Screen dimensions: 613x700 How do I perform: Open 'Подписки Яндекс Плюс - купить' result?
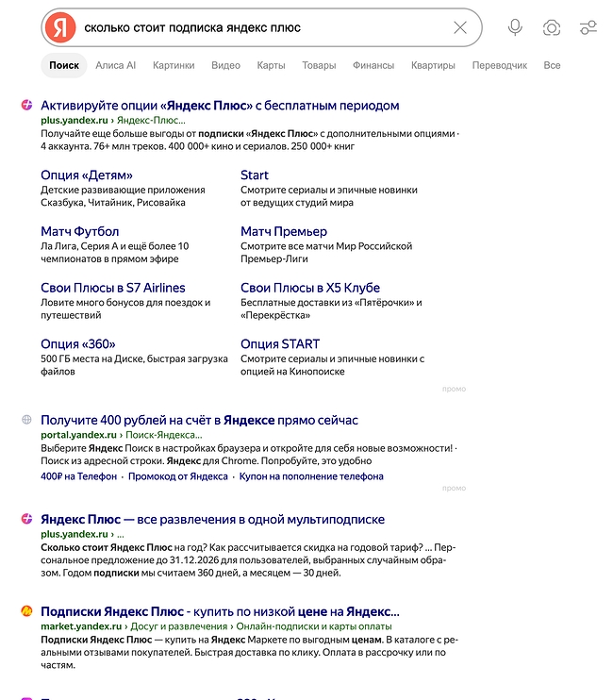click(220, 611)
